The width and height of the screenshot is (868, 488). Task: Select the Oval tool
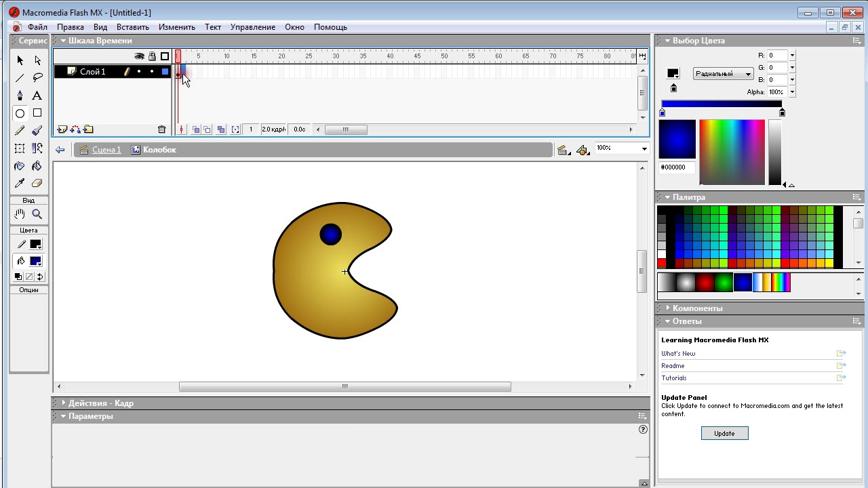point(20,113)
